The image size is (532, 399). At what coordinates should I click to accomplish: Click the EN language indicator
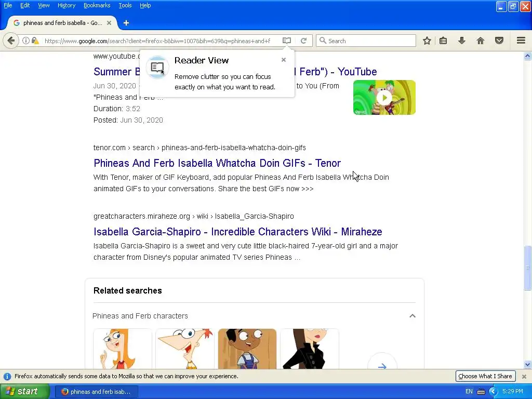pyautogui.click(x=469, y=392)
